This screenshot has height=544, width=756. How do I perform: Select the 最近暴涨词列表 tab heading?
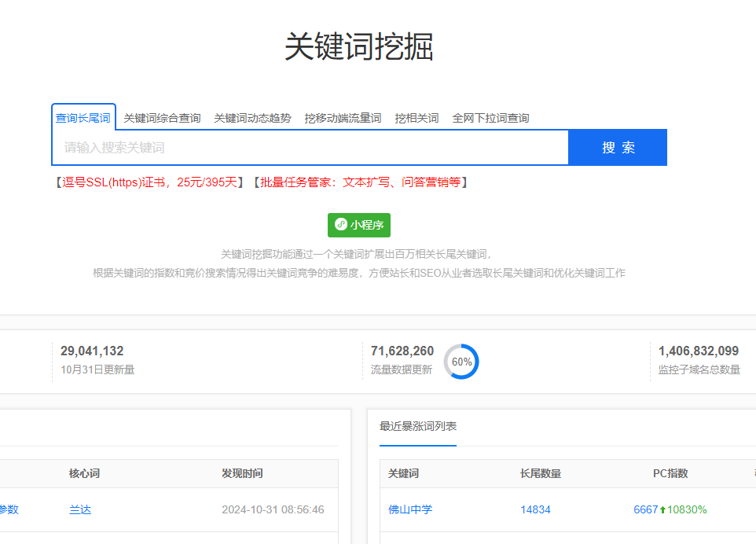point(417,426)
